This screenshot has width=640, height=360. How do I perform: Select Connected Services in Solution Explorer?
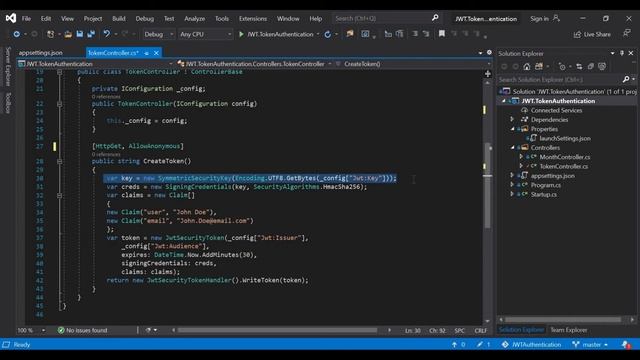556,110
